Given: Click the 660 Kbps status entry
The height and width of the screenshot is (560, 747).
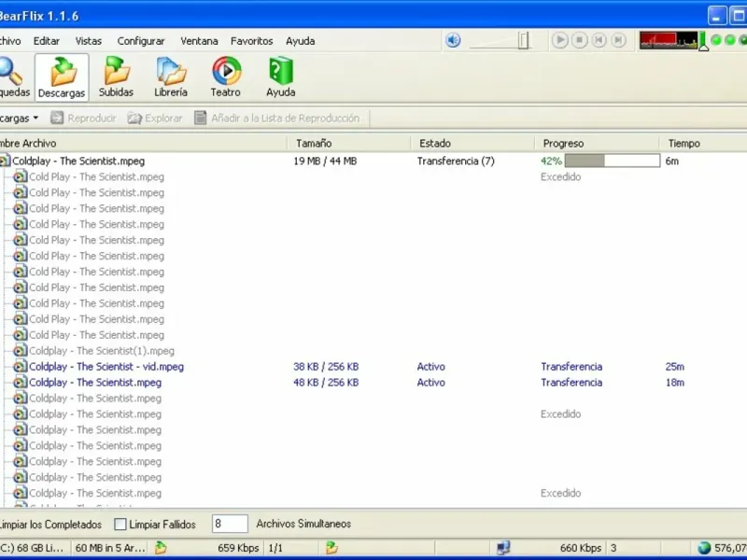Looking at the screenshot, I should [x=580, y=548].
